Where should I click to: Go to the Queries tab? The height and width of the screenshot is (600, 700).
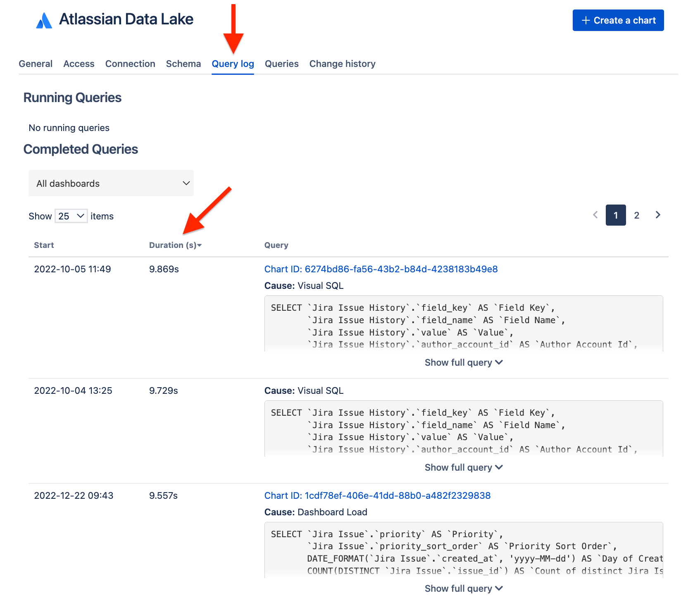(x=282, y=64)
